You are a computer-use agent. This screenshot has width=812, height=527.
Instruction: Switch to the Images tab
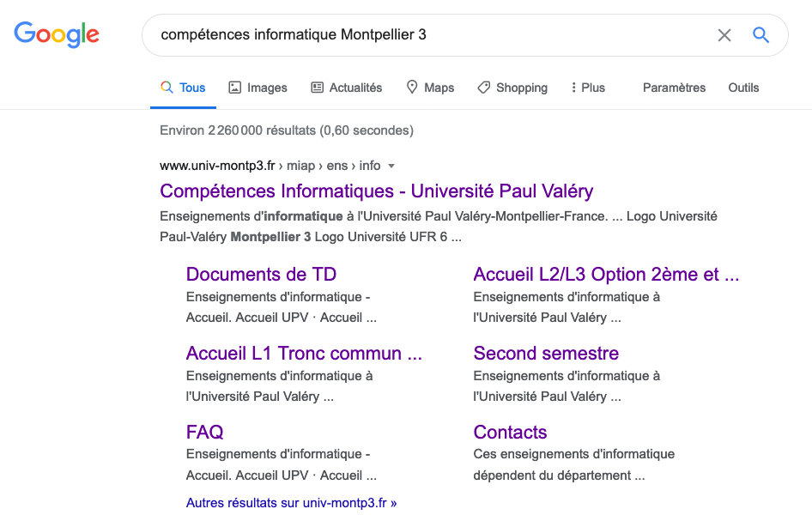[258, 88]
